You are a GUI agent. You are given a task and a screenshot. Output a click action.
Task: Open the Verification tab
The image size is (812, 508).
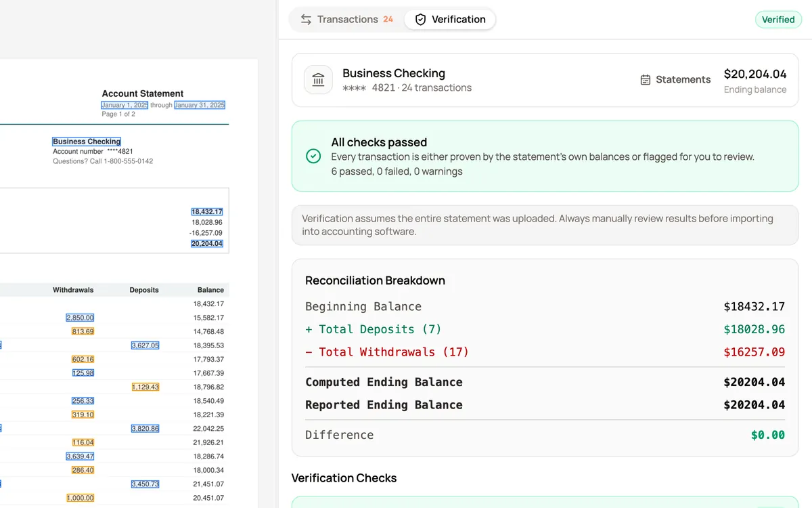(x=450, y=19)
